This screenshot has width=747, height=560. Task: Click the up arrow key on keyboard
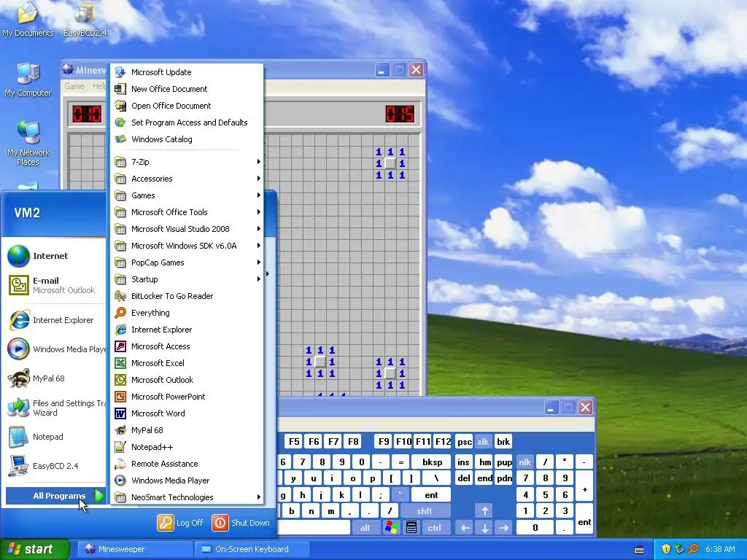click(484, 511)
